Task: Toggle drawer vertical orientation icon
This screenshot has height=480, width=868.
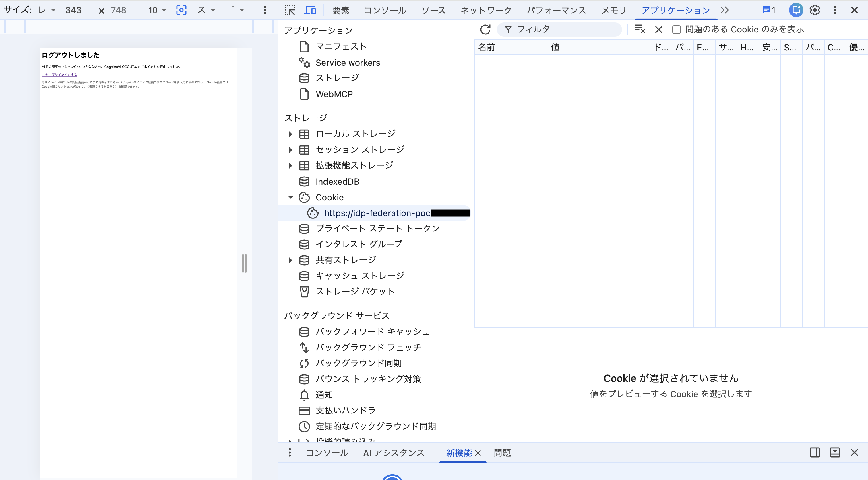Action: point(815,453)
